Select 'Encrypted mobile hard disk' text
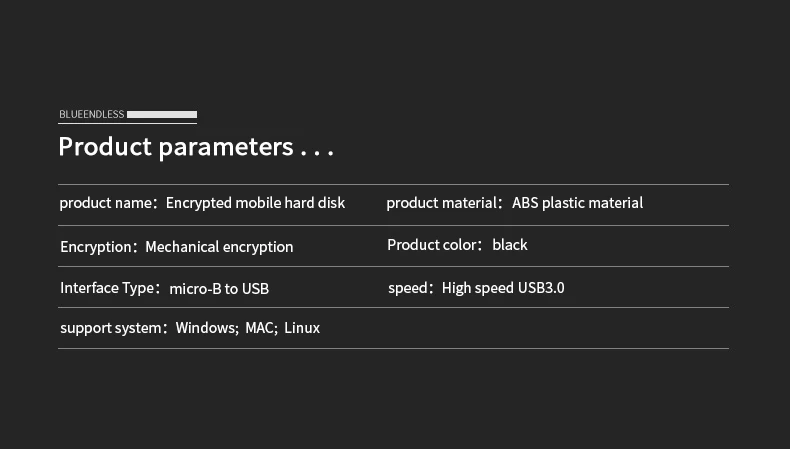The height and width of the screenshot is (449, 790). pyautogui.click(x=255, y=203)
